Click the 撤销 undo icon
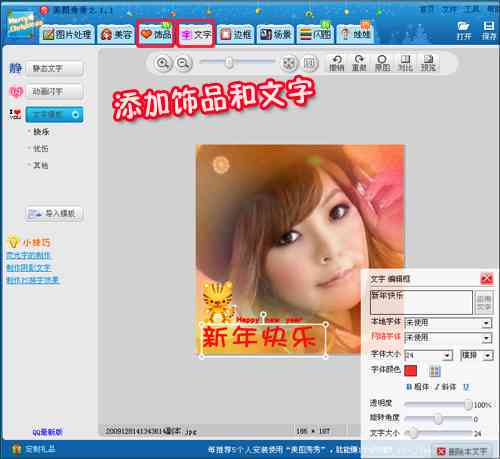The image size is (500, 459). coord(337,63)
